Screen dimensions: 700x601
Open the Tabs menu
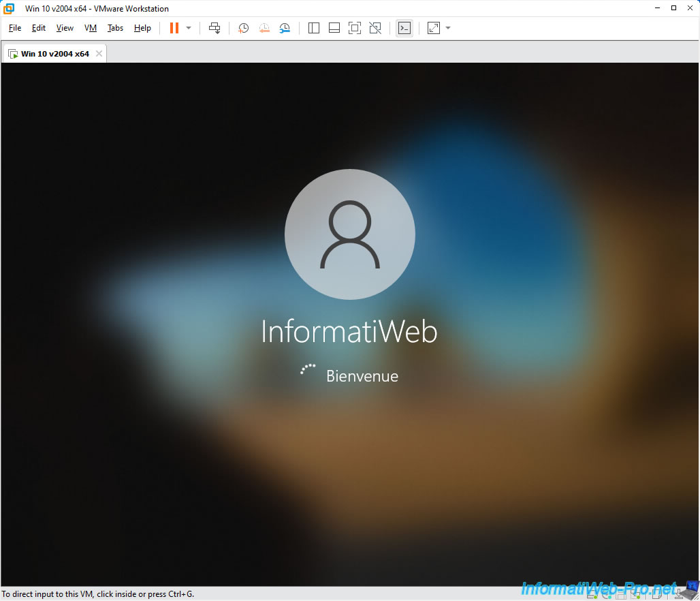[115, 28]
